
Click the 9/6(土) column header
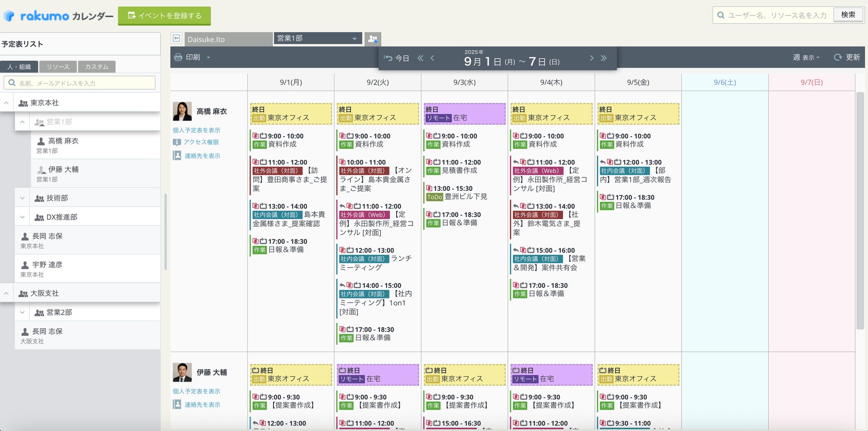click(x=725, y=82)
